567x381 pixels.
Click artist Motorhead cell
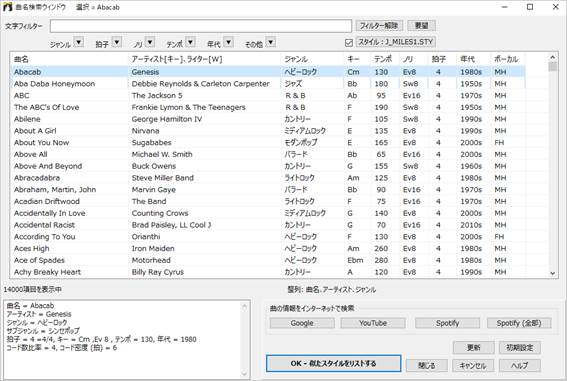(151, 260)
